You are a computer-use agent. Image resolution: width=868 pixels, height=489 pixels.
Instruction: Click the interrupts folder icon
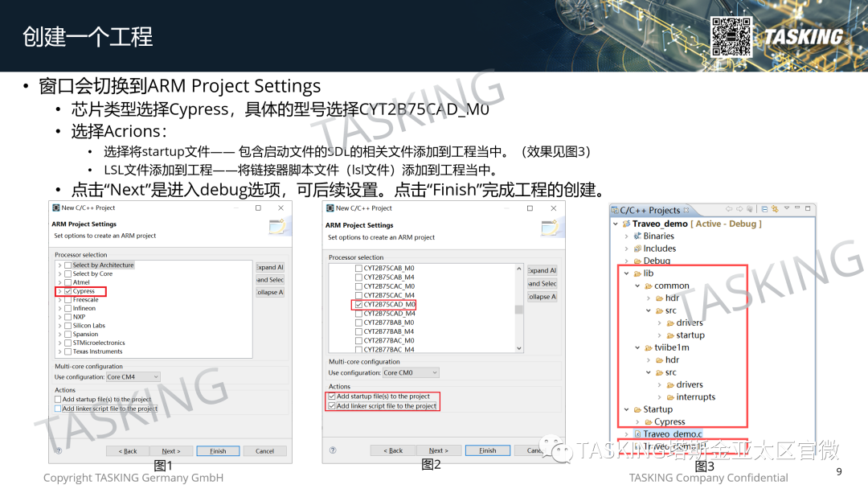pyautogui.click(x=670, y=397)
